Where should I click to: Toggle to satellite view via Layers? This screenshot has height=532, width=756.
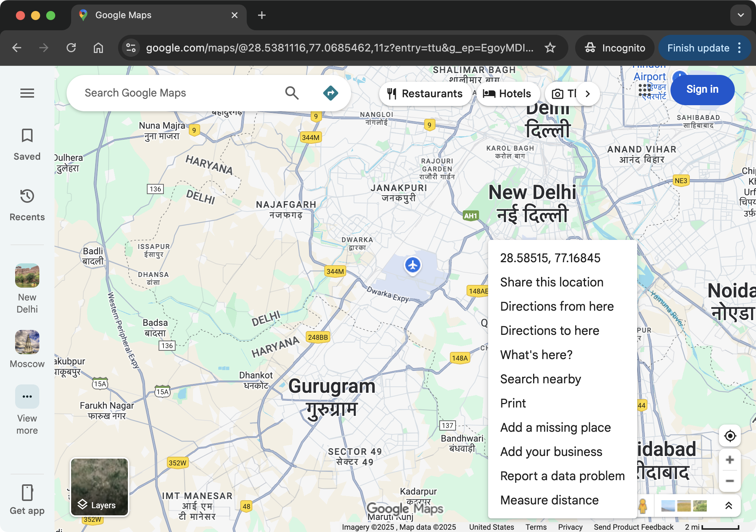[x=99, y=487]
